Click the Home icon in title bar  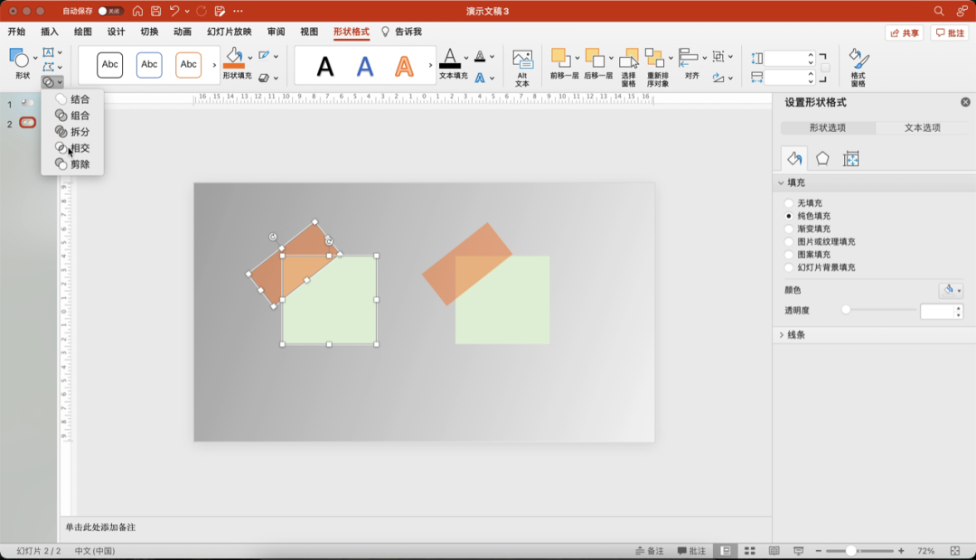click(x=137, y=11)
